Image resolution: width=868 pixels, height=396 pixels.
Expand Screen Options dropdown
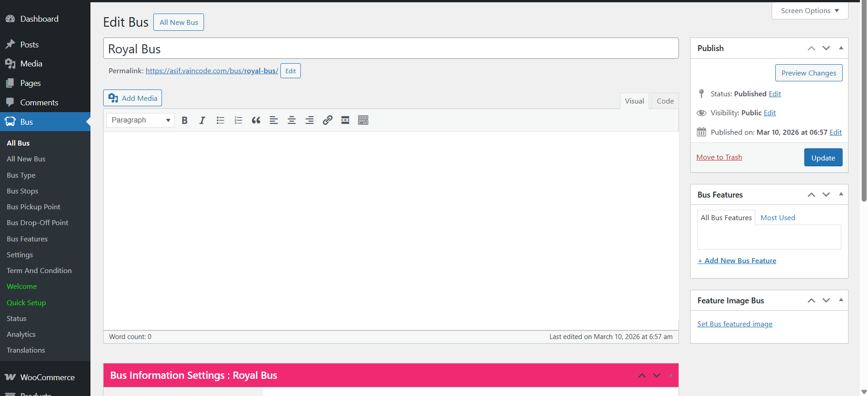[810, 11]
